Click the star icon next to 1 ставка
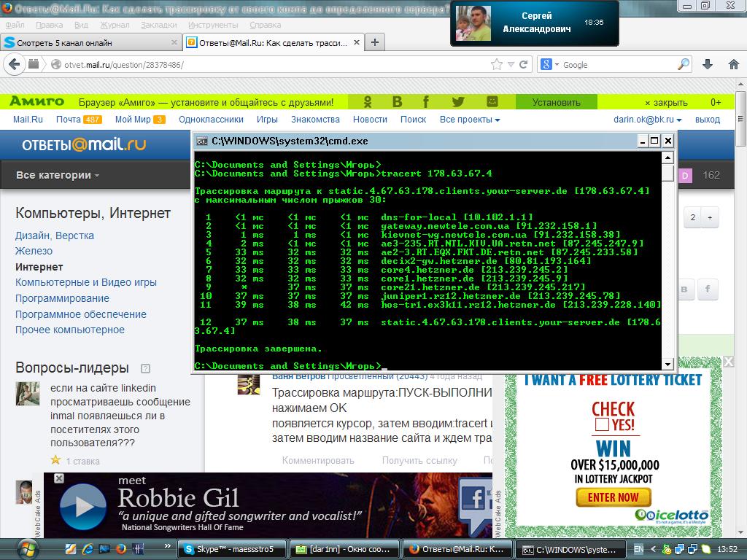Viewport: 747px width, 560px height. click(x=55, y=460)
